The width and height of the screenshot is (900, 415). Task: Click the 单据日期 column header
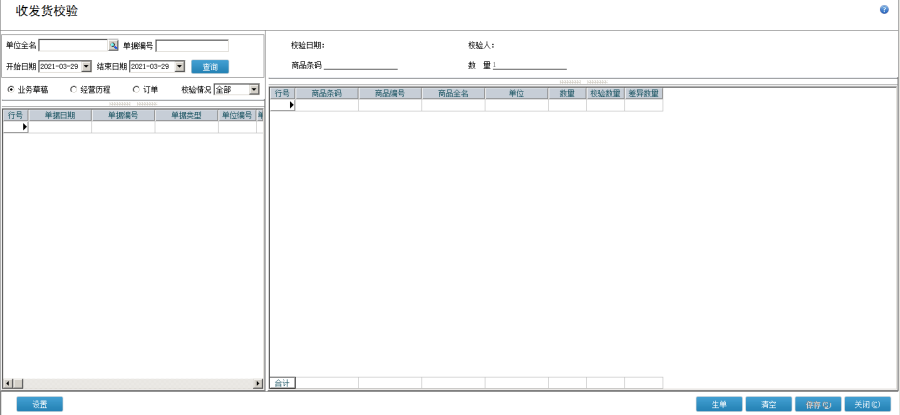[x=60, y=115]
